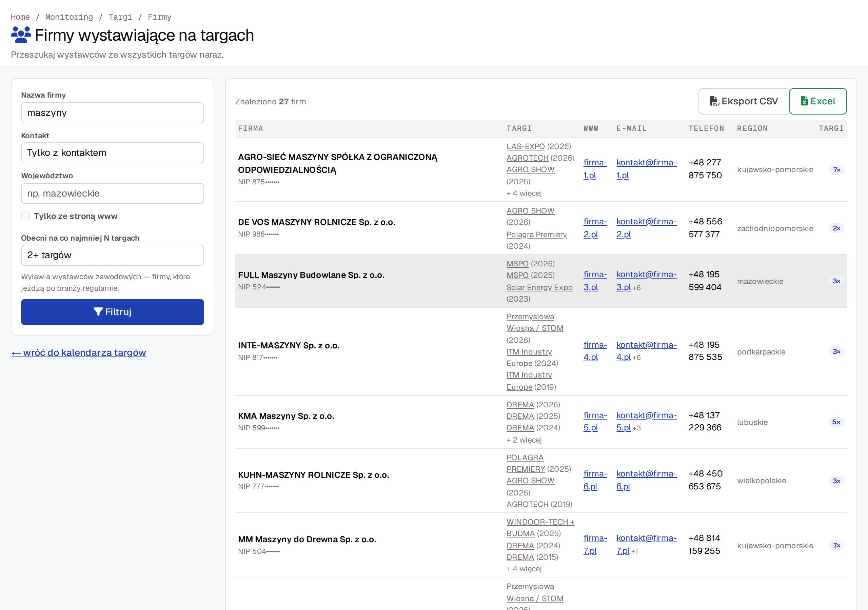Image resolution: width=868 pixels, height=610 pixels.
Task: Click 'Znaleziono 27 firm' result count
Action: click(x=270, y=102)
